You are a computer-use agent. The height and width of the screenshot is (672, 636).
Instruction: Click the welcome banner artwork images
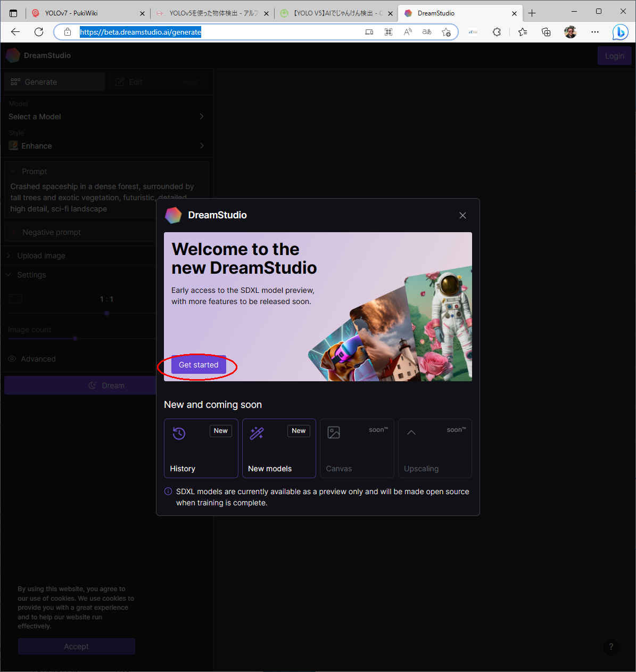point(391,325)
